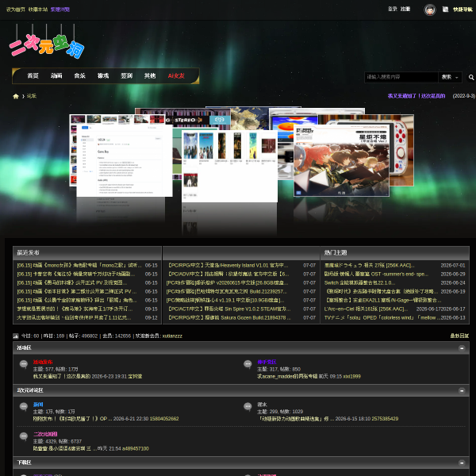
Task: Click the 注册 register link
Action: (x=405, y=9)
